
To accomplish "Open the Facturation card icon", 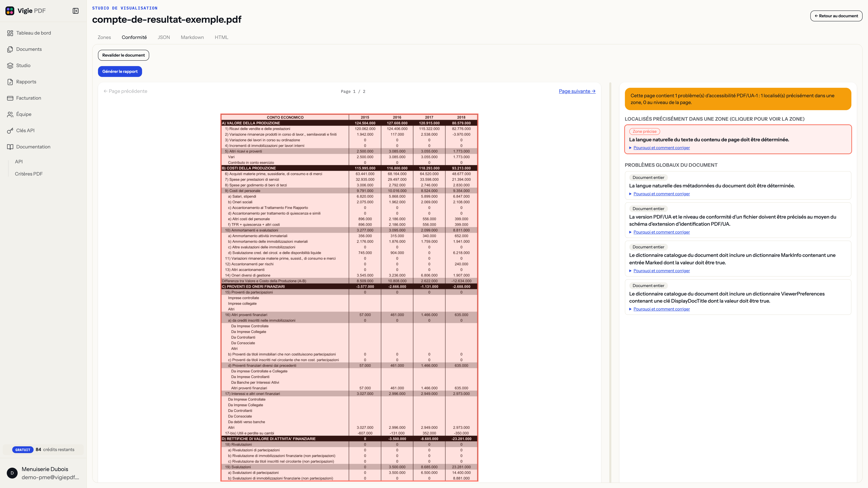I will click(10, 98).
